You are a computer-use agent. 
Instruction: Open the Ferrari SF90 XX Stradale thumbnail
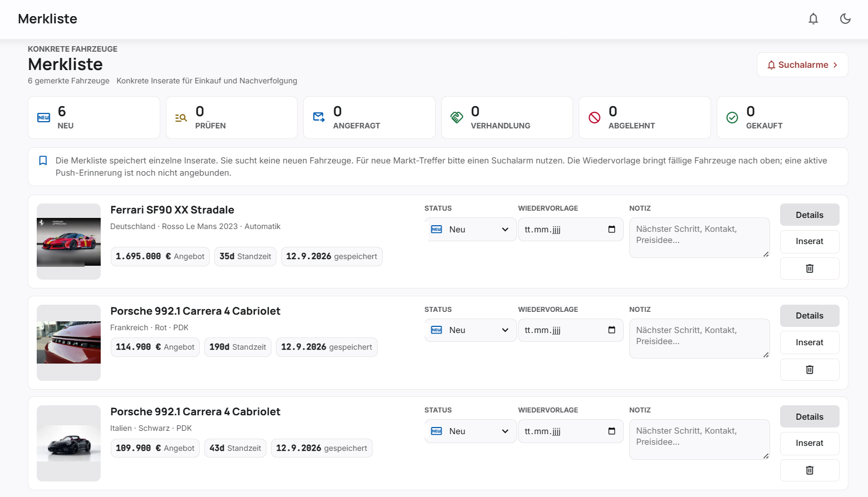68,242
